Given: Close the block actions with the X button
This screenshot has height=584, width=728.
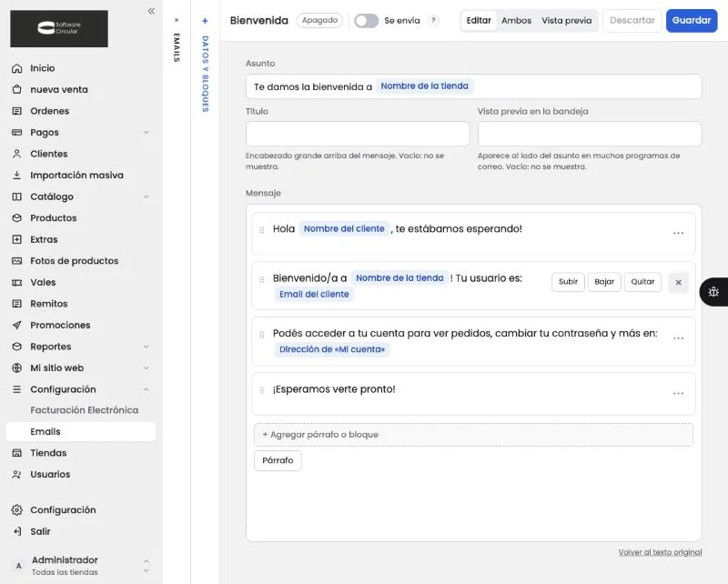Looking at the screenshot, I should coord(678,282).
